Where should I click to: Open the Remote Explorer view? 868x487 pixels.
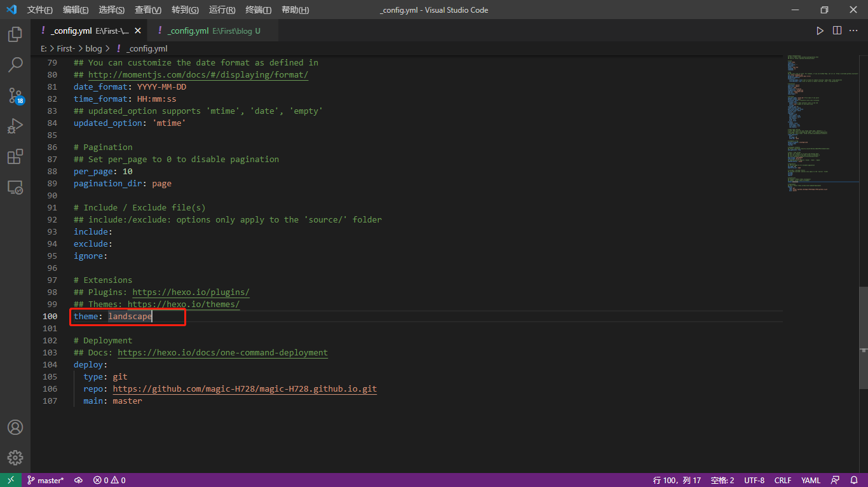click(15, 187)
